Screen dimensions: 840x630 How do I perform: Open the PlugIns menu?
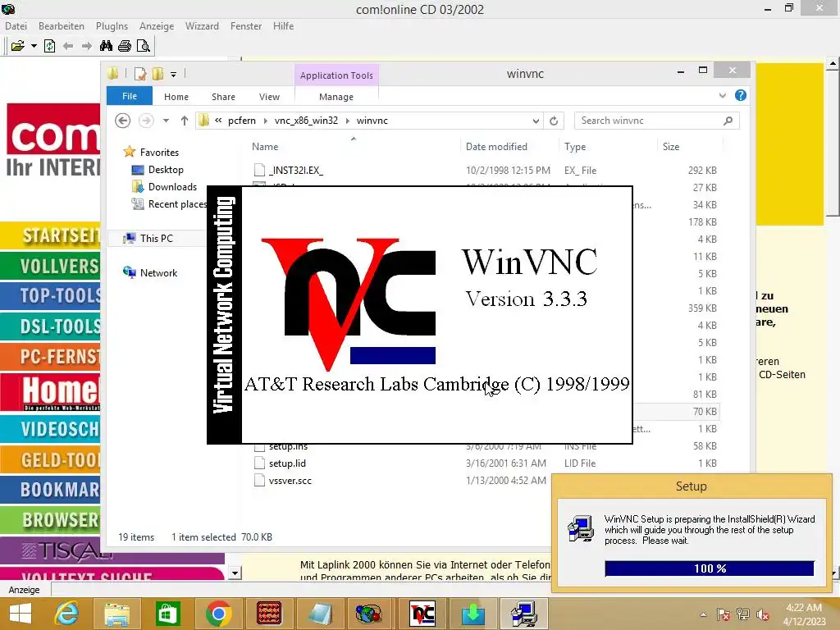point(112,25)
